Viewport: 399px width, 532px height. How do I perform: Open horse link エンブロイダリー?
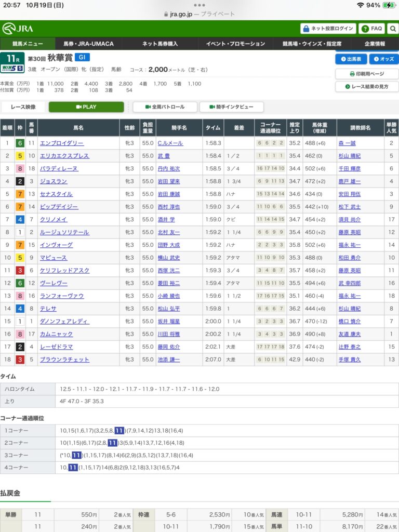pos(62,143)
